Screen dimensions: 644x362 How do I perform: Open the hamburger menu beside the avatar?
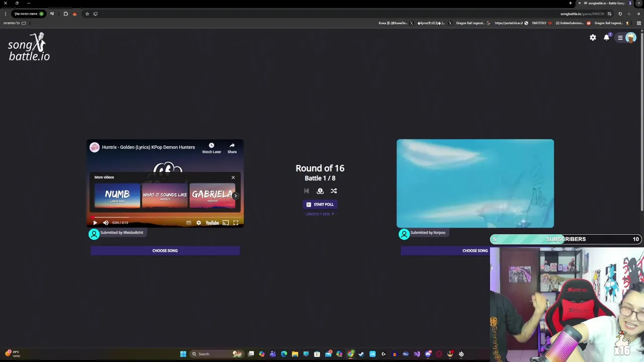point(620,38)
